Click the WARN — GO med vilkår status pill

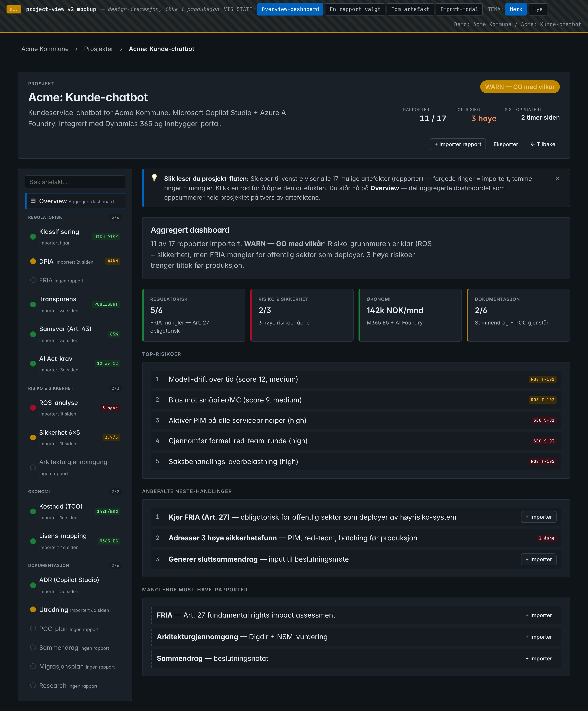coord(520,87)
